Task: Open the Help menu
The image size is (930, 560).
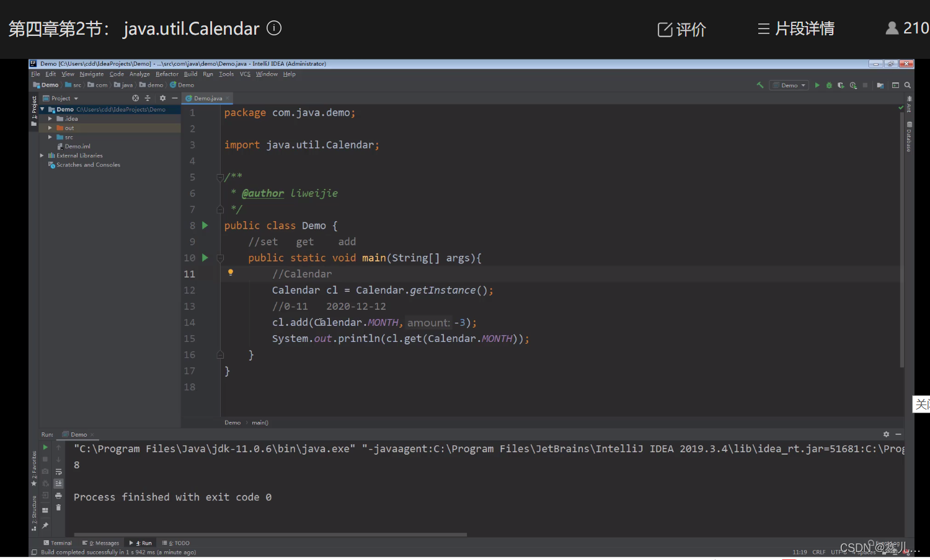Action: point(290,74)
